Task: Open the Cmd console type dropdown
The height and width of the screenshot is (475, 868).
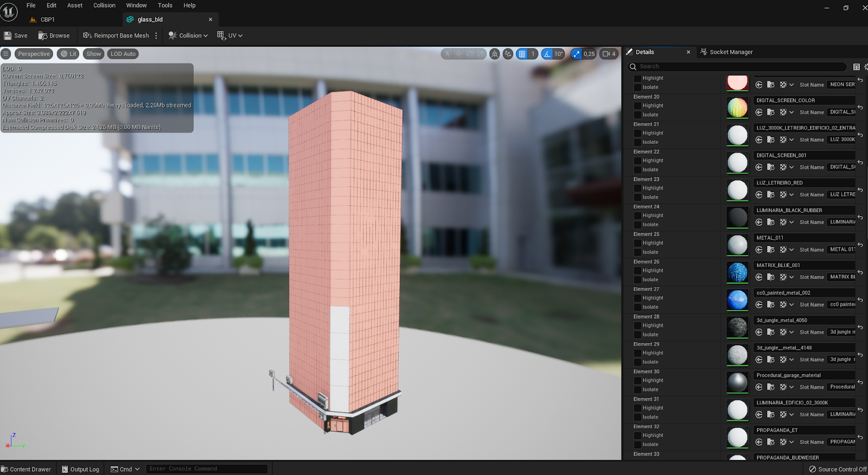Action: click(125, 469)
